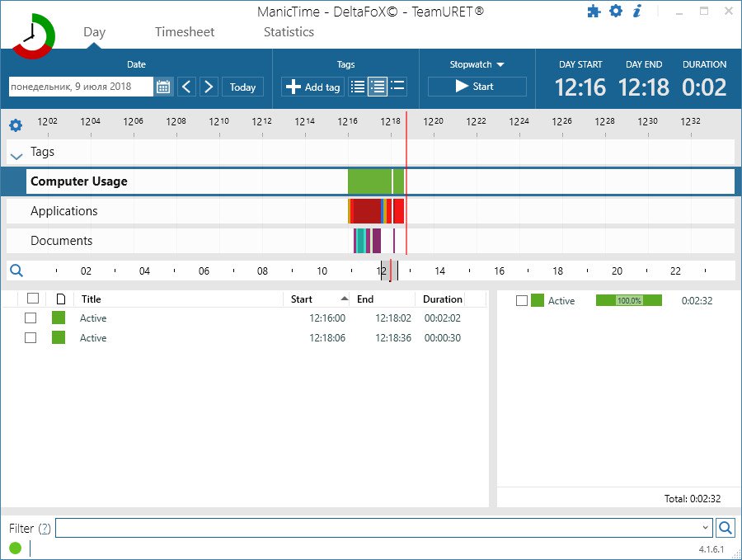Viewport: 742px width, 560px height.
Task: Go to previous day arrow
Action: [x=186, y=87]
